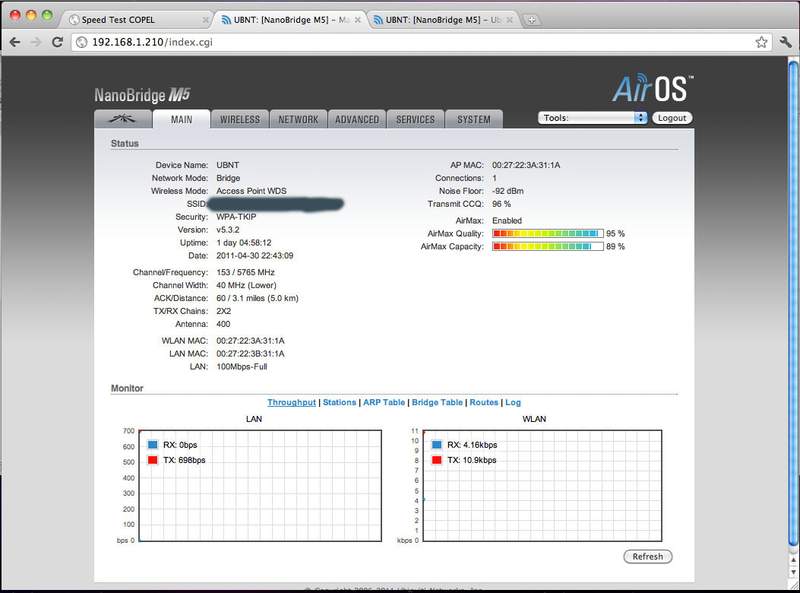The width and height of the screenshot is (800, 593).
Task: Expand the Tools dropdown
Action: click(x=592, y=118)
